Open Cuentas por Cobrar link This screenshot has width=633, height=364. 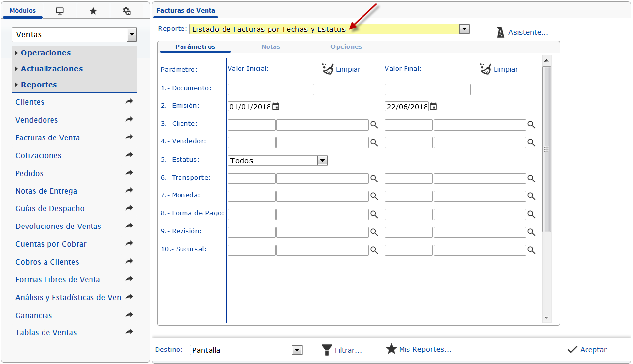click(51, 244)
